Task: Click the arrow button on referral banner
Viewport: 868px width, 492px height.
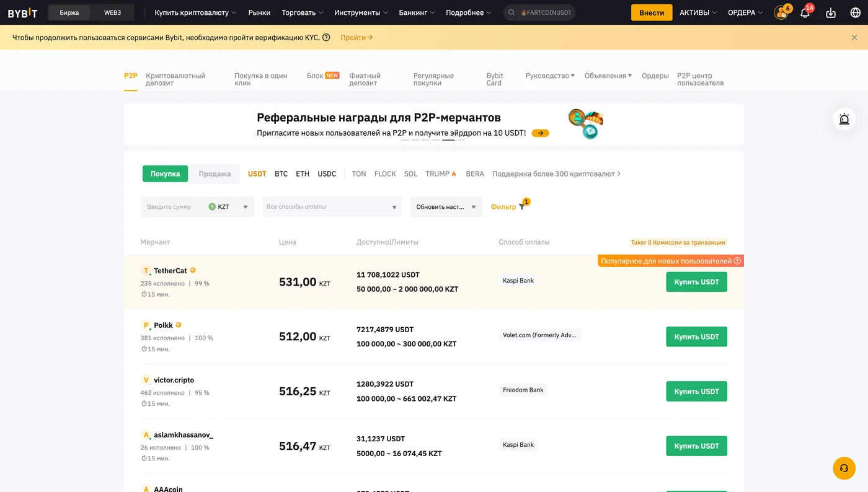Action: [x=541, y=133]
